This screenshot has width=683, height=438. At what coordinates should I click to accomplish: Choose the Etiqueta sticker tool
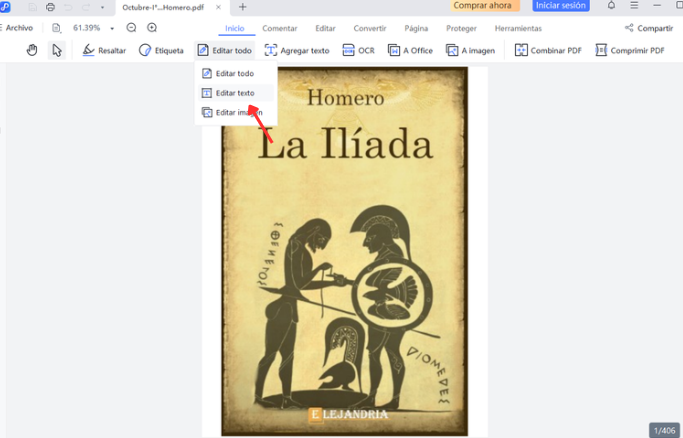click(161, 51)
